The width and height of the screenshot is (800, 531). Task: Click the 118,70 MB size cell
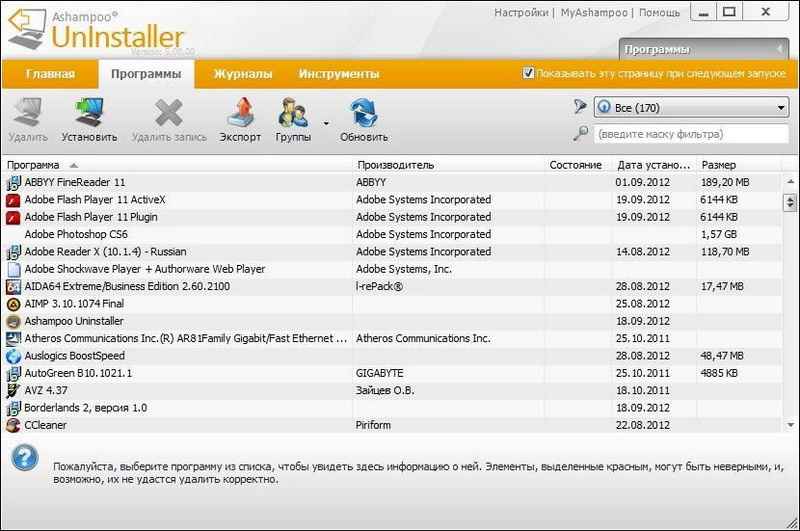724,251
